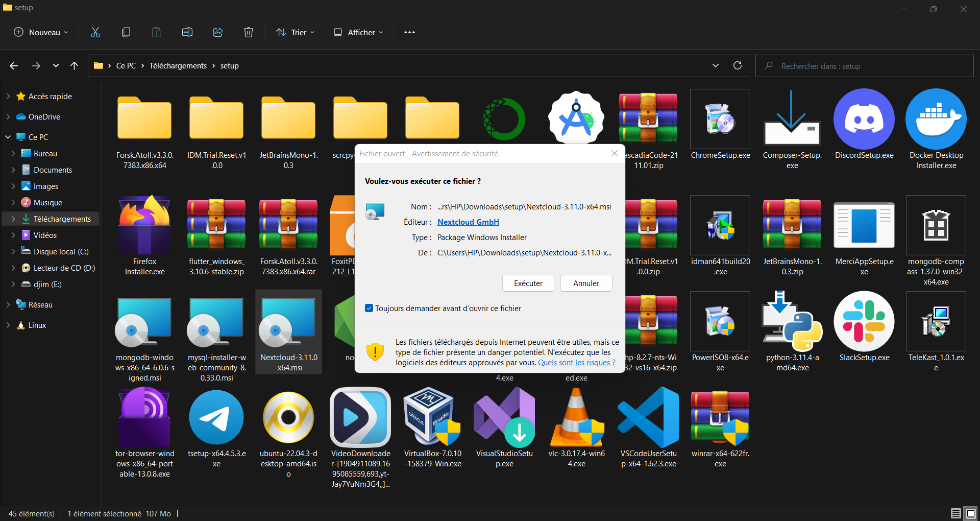Open the Trier sort dropdown

pos(296,32)
